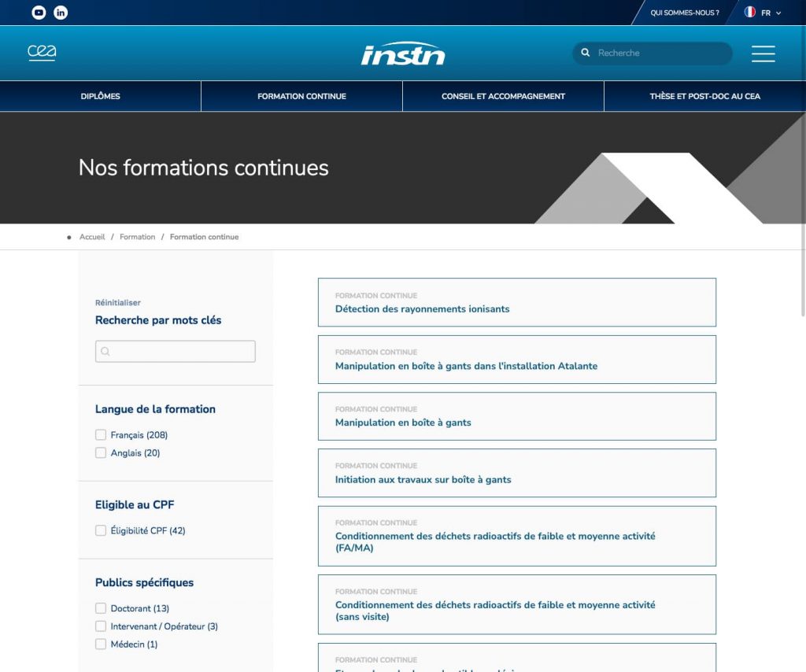The image size is (806, 672).
Task: Open the DIPLÔMES menu item
Action: (100, 96)
